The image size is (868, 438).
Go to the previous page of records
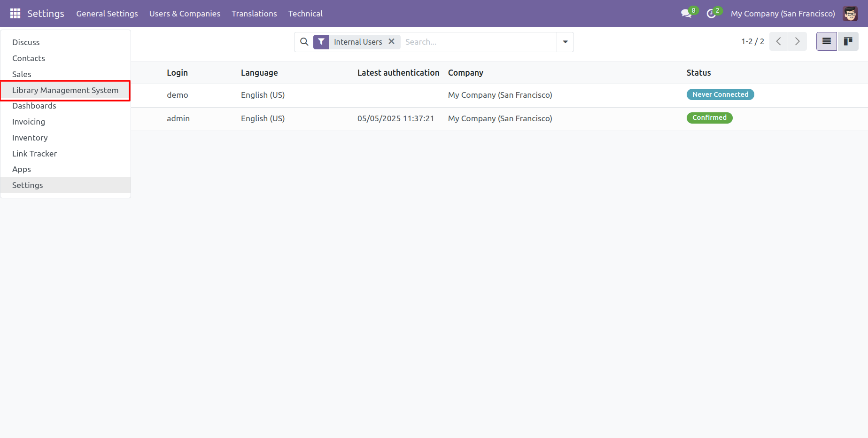coord(778,41)
